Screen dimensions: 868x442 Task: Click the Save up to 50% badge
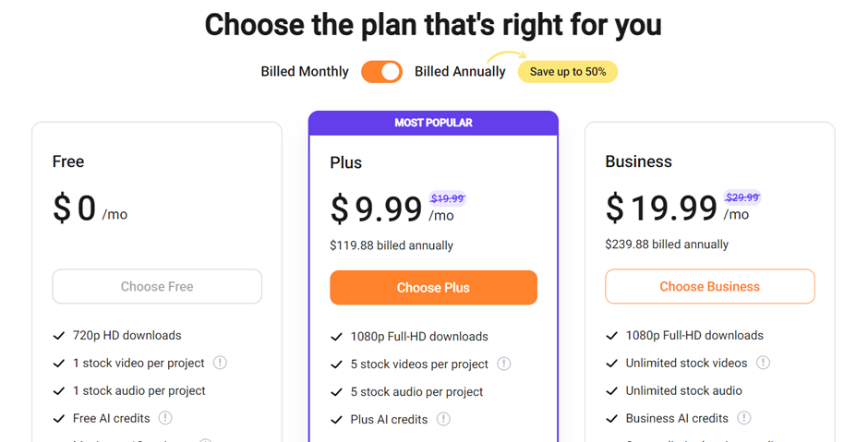click(567, 72)
